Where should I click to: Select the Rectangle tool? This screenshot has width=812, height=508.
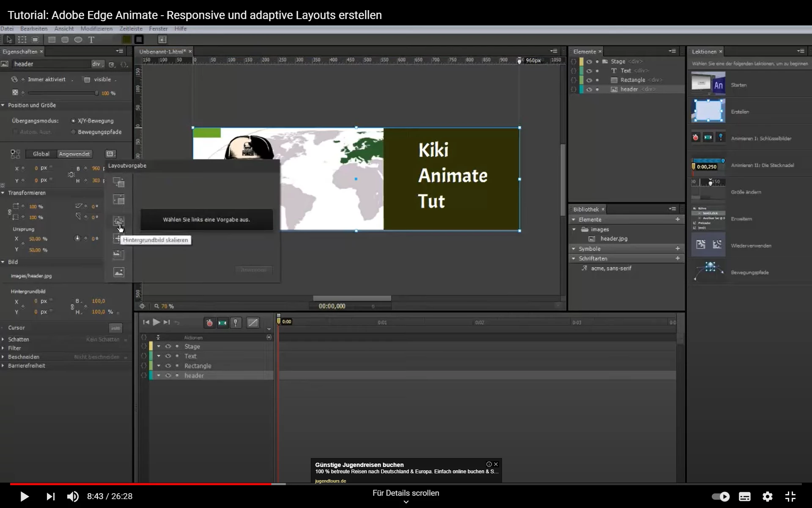(x=52, y=39)
